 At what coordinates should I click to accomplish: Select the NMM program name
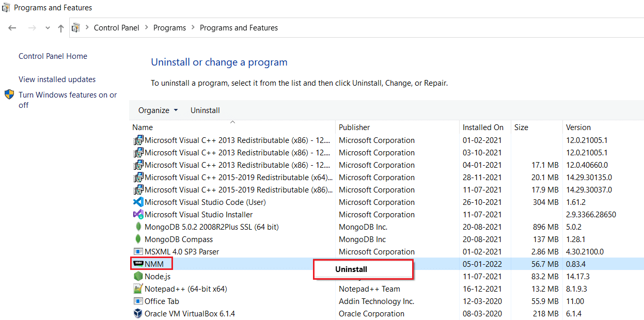154,264
